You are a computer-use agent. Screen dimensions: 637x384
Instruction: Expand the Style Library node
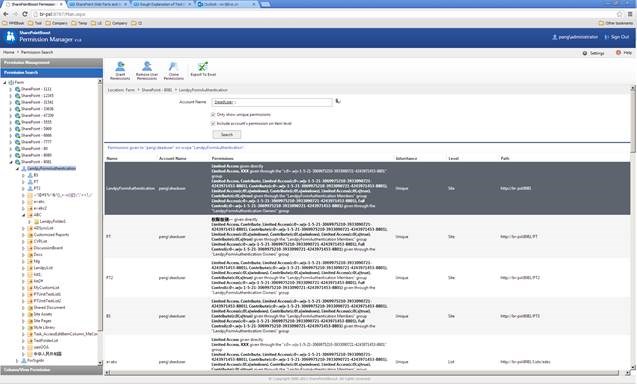[x=24, y=328]
